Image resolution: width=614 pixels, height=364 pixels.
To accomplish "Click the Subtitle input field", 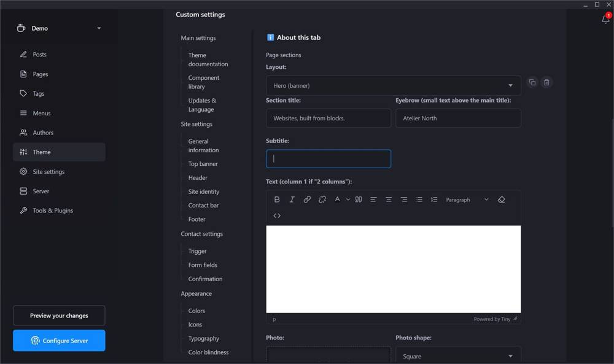I will 328,158.
